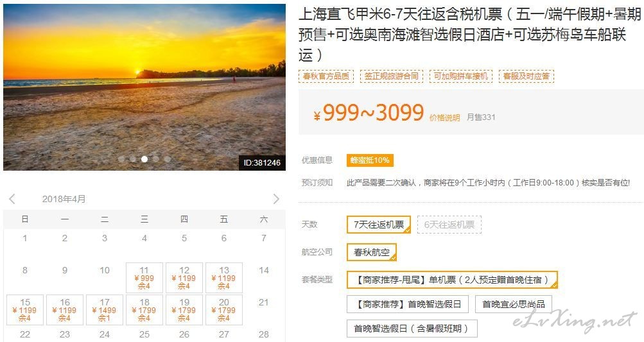Image resolution: width=644 pixels, height=342 pixels.
Task: Select 7天往返机票 option
Action: click(379, 225)
